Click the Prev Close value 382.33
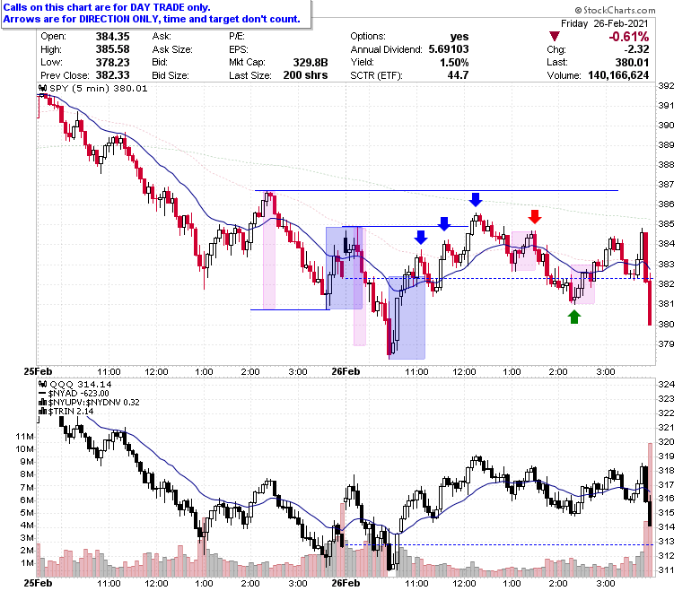 tap(112, 75)
